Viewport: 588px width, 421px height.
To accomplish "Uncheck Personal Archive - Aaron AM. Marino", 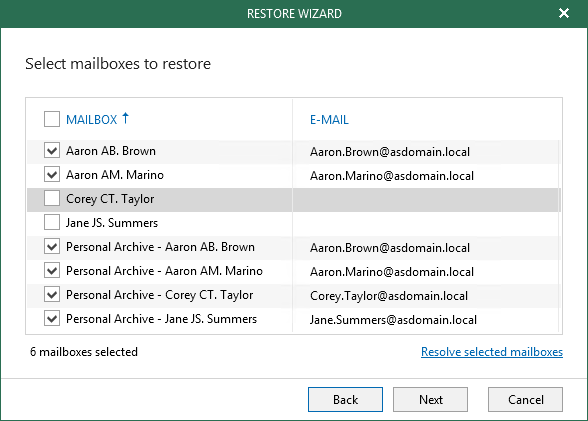I will 52,271.
